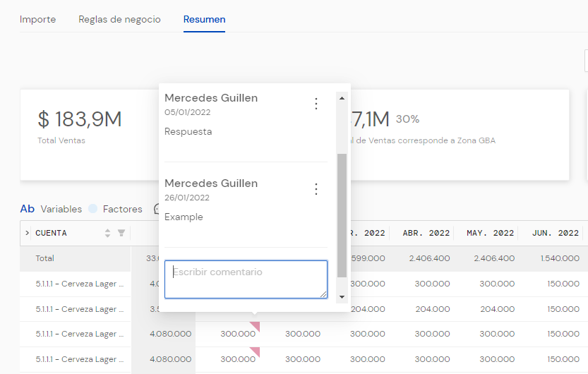Click the $ 183,9M Total Ventas card

[90, 135]
